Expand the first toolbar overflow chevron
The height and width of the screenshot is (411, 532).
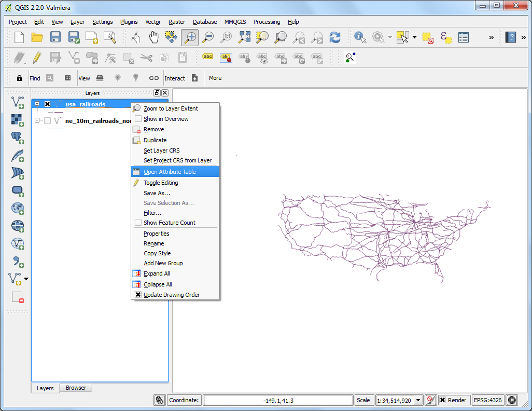pyautogui.click(x=491, y=38)
